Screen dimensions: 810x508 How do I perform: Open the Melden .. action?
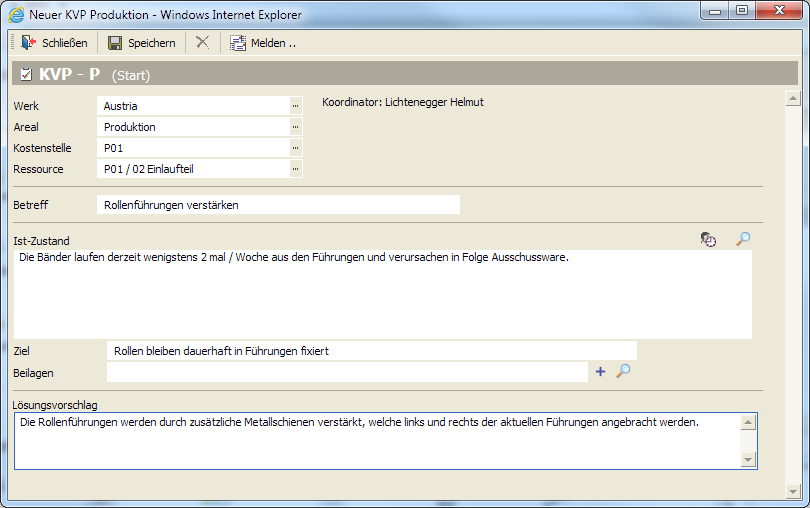[x=262, y=43]
